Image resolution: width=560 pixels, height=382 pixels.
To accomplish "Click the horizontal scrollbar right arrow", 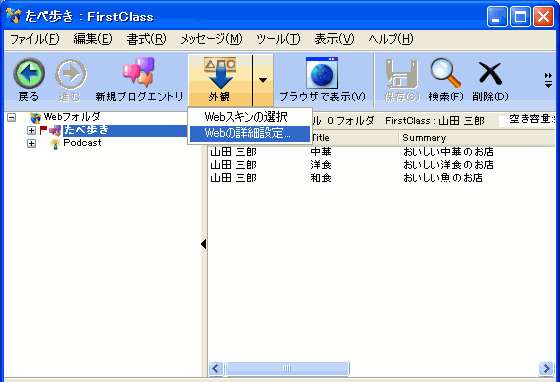I will (x=546, y=368).
